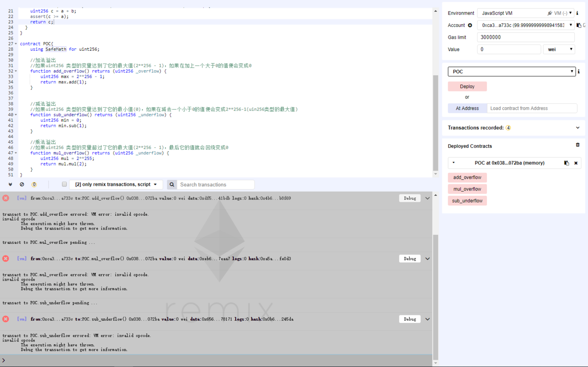Copy the selected account address
Viewport: 588px width, 367px height.
[579, 25]
